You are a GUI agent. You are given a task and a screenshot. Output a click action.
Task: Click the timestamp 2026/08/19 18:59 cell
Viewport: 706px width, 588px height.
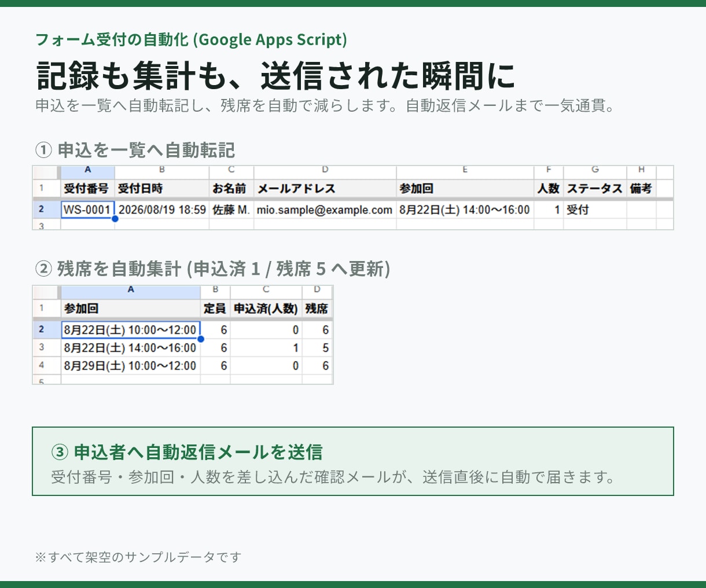point(162,210)
